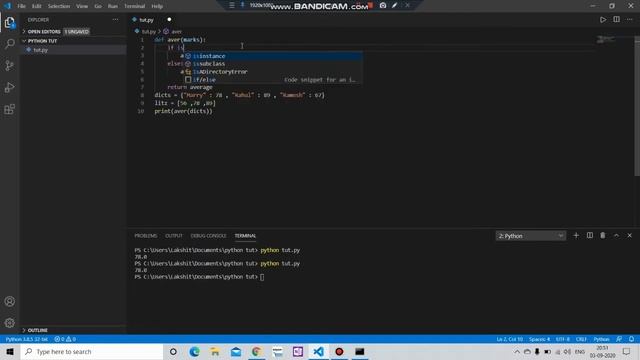The width and height of the screenshot is (640, 360).
Task: Open the Run and Debug view
Action: click(x=9, y=87)
